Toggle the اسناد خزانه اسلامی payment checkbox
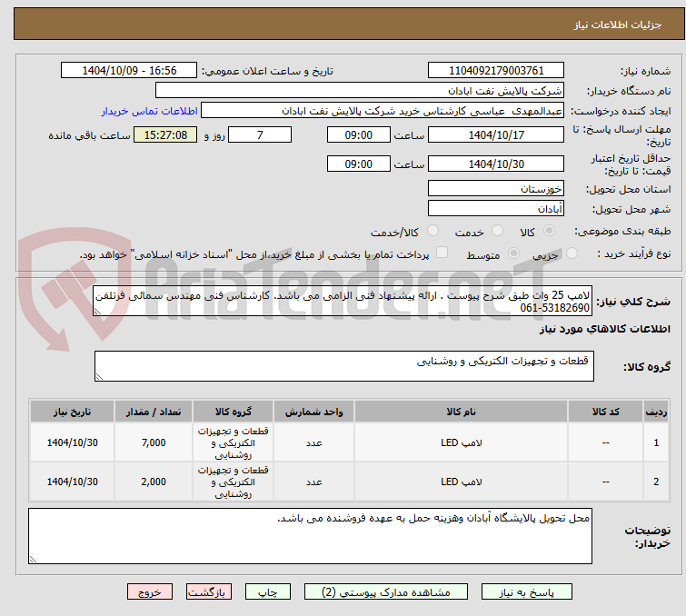Screen dimensions: 686x616 (x=442, y=253)
